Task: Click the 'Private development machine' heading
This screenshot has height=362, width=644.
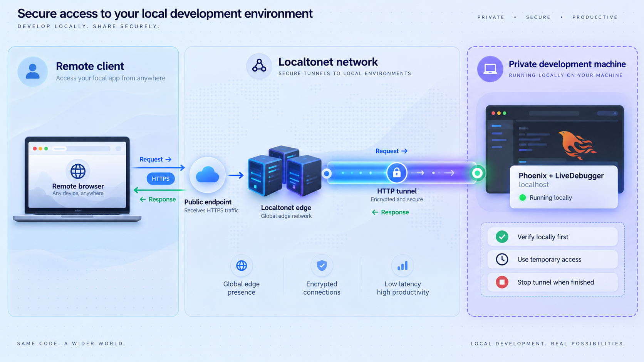Action: [x=567, y=64]
